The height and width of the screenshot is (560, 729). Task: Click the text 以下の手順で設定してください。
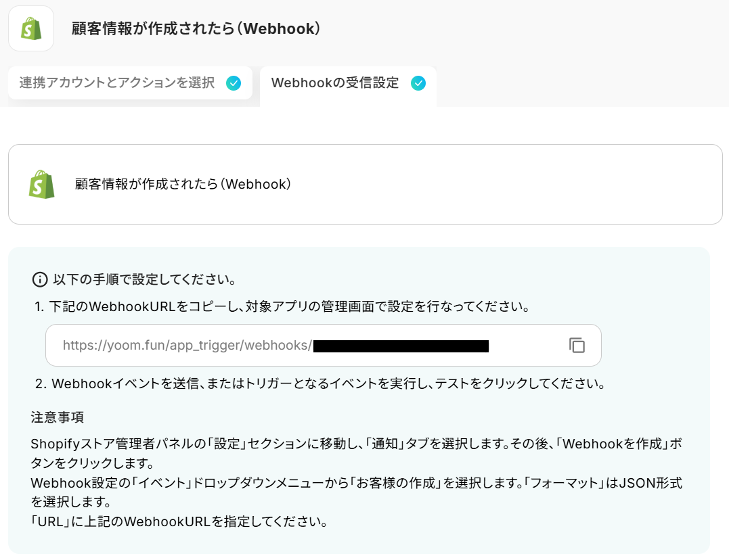tap(145, 279)
